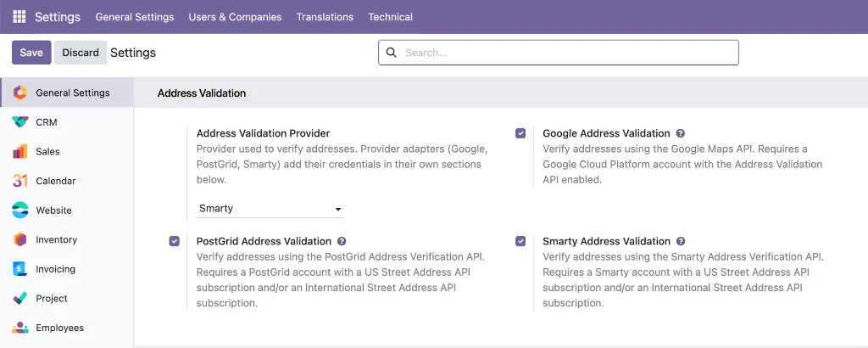868x348 pixels.
Task: Click the Invoicing dollar icon
Action: (20, 269)
